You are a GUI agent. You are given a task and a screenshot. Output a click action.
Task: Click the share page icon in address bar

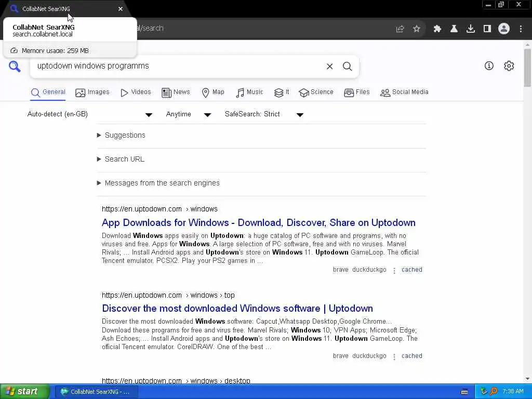[400, 29]
